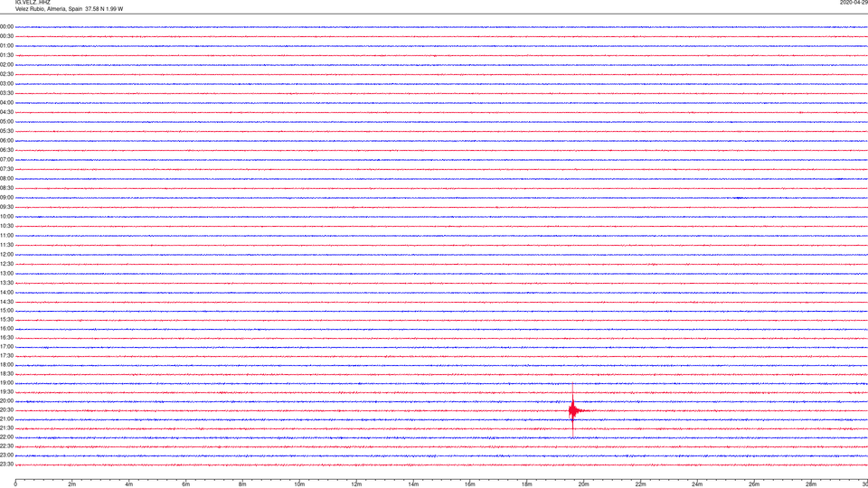Click the 14m tick on the minute axis
868x488 pixels.
click(x=413, y=484)
